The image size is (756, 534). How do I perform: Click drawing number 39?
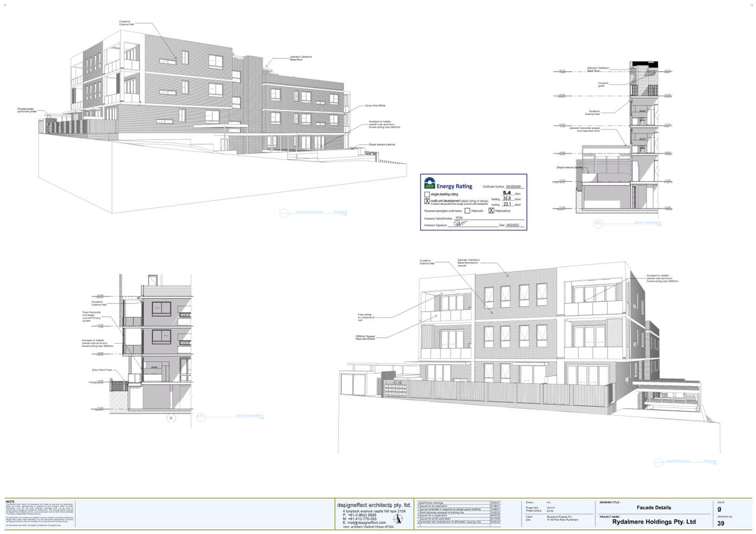click(721, 523)
